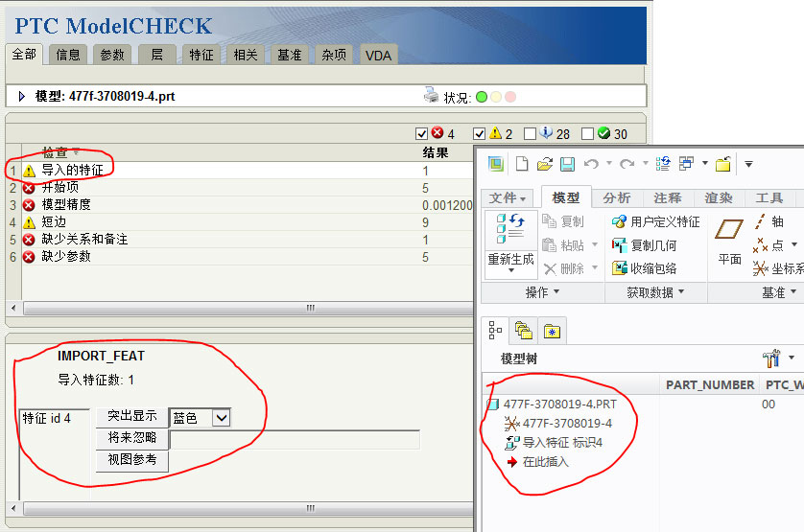This screenshot has width=804, height=532.
Task: Open model tree settings hammer icon
Action: 771,358
